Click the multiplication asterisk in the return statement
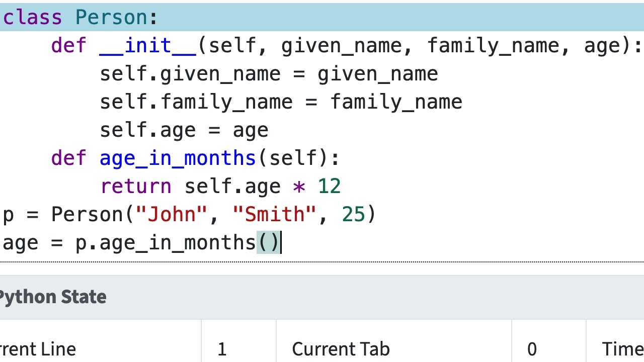The width and height of the screenshot is (644, 362). click(299, 187)
